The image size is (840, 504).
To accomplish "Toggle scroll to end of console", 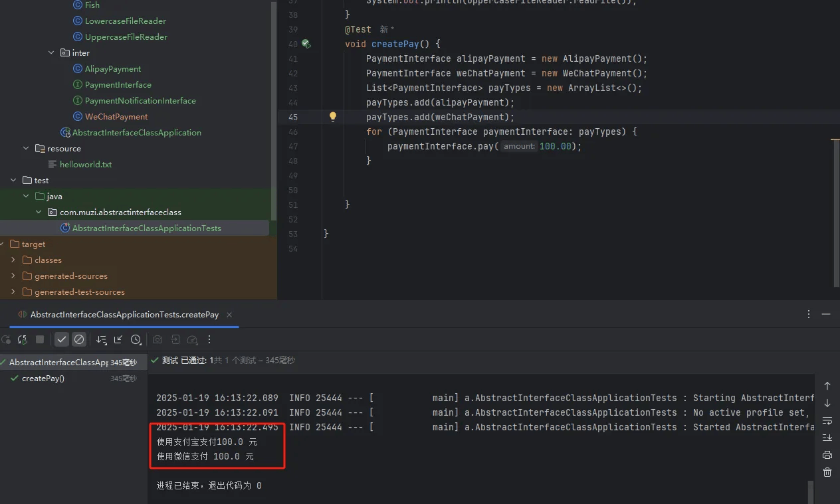I will click(827, 438).
